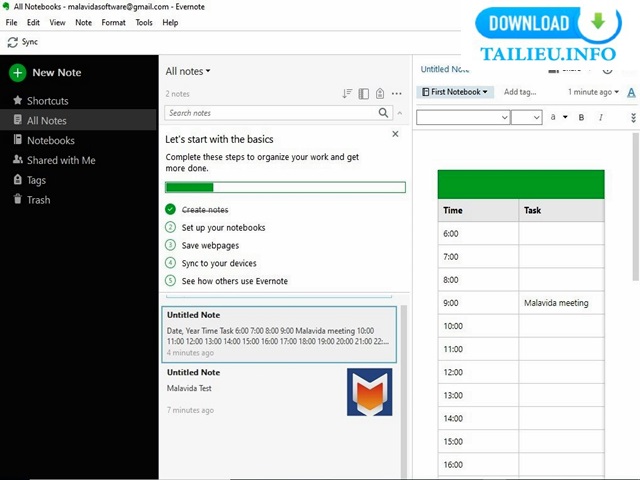Open the All notes dropdown

click(x=188, y=71)
